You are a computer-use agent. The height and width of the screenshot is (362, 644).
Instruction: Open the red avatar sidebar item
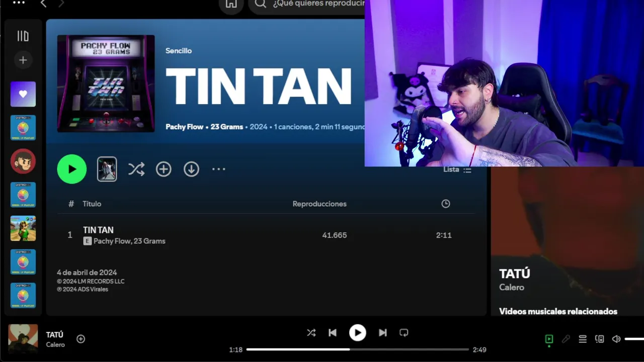(x=23, y=161)
